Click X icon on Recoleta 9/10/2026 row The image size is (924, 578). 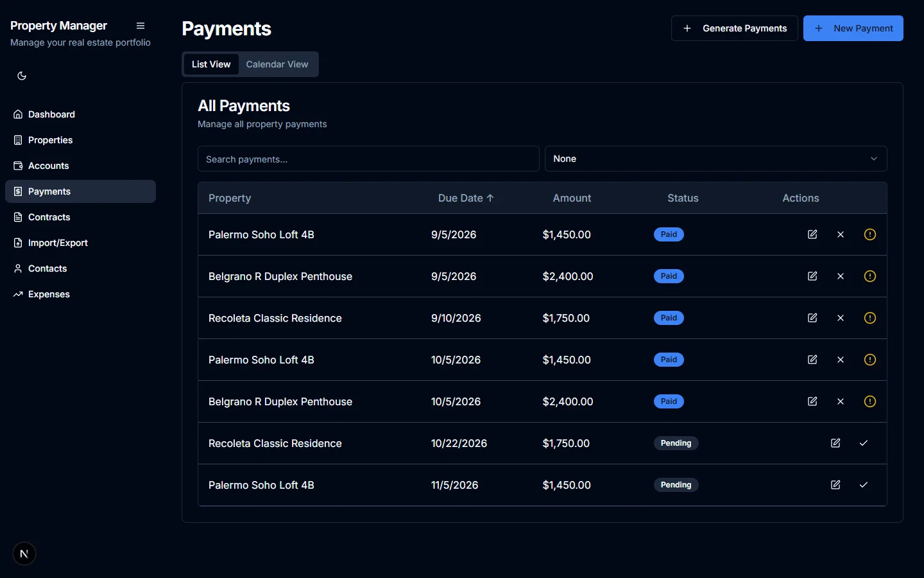(841, 318)
